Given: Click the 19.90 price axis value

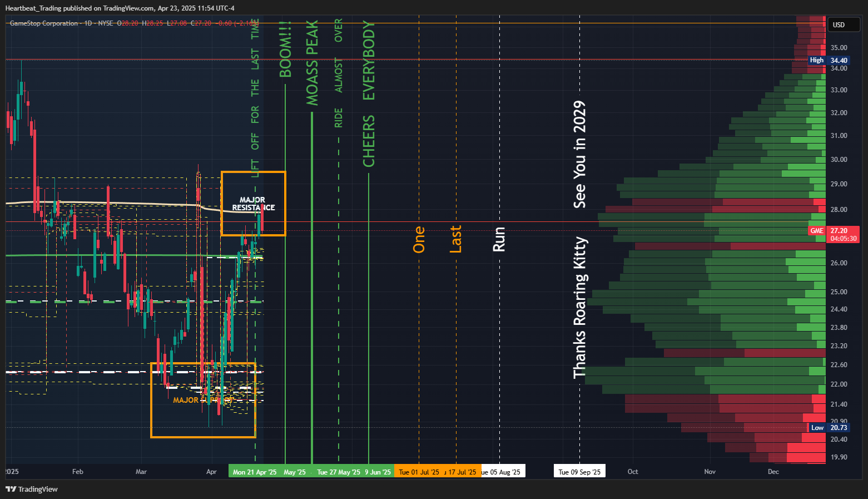Looking at the screenshot, I should click(x=839, y=457).
